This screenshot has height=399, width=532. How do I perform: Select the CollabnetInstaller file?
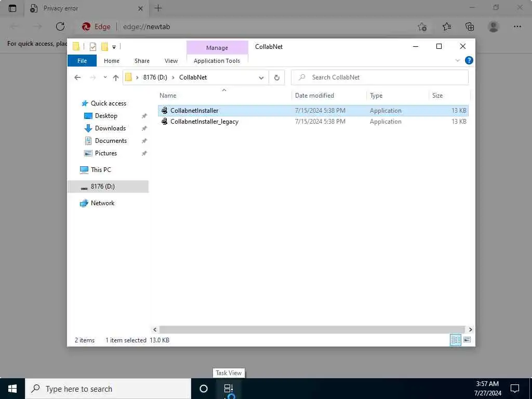point(313,111)
